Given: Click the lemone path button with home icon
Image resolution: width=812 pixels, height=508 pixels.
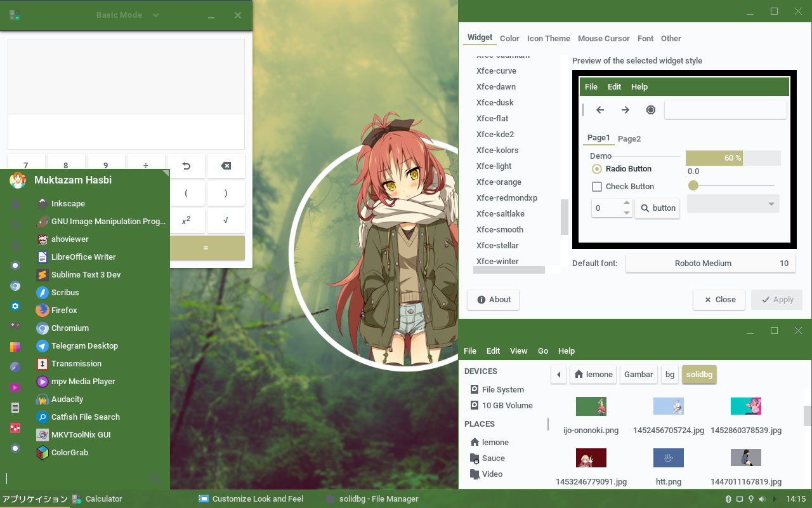Looking at the screenshot, I should coord(593,375).
